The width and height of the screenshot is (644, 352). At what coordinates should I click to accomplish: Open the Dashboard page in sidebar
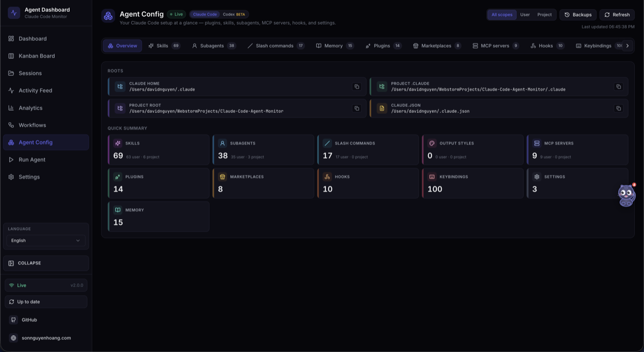point(46,39)
